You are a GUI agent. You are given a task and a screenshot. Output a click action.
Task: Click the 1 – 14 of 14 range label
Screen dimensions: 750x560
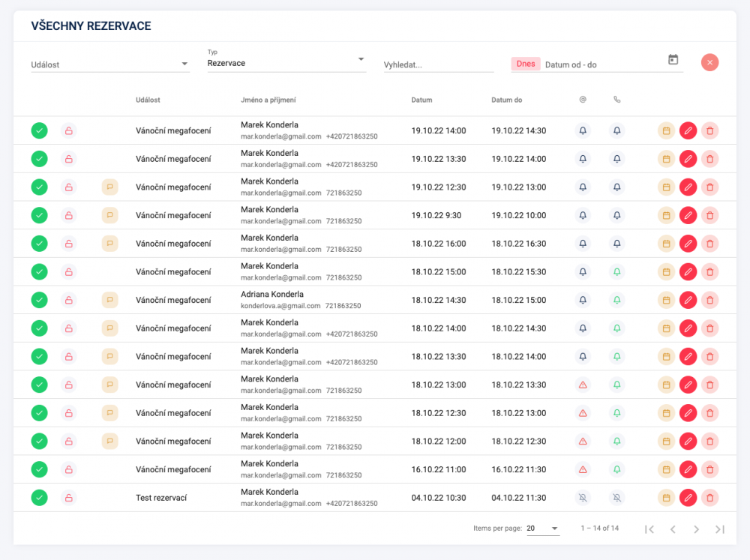[x=600, y=528]
